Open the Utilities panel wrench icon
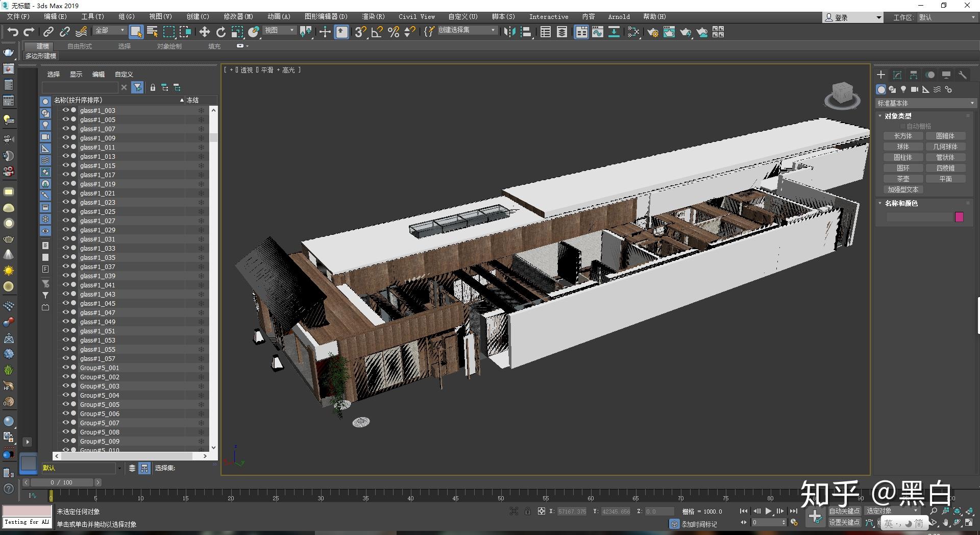Viewport: 980px width, 535px height. 962,75
